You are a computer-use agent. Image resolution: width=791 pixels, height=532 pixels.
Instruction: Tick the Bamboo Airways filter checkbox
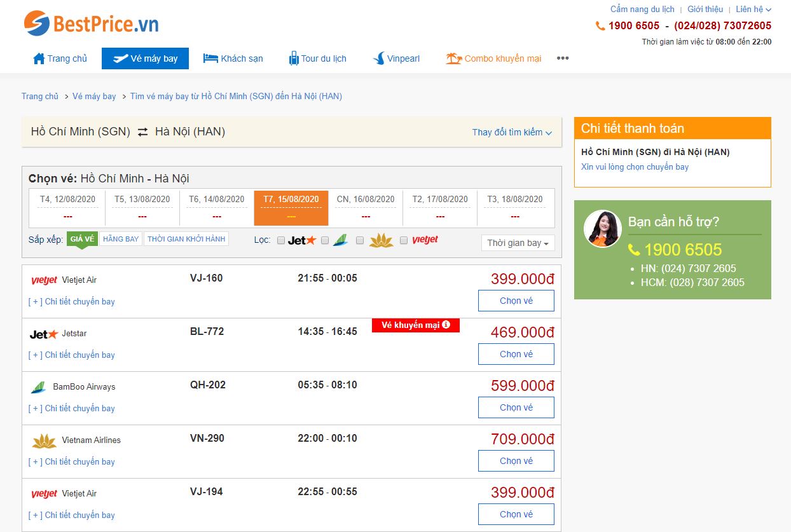click(325, 240)
